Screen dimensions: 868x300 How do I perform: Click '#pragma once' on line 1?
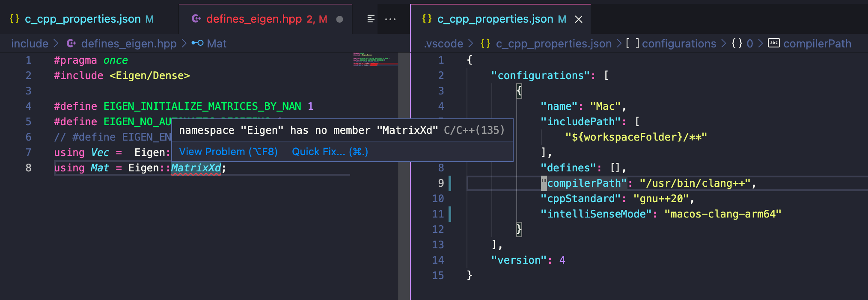(91, 60)
